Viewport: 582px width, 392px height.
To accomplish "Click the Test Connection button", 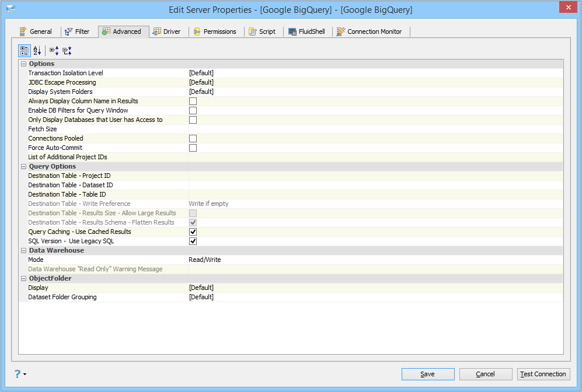I will click(543, 374).
